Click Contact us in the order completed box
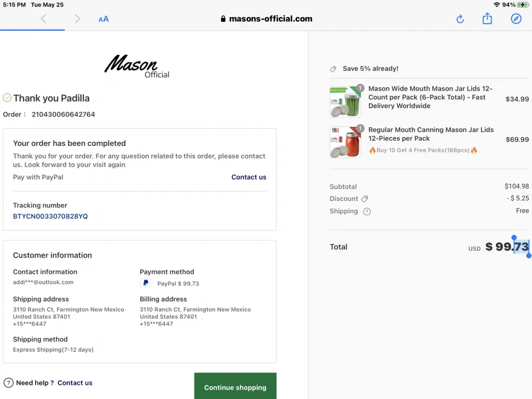 (x=249, y=177)
